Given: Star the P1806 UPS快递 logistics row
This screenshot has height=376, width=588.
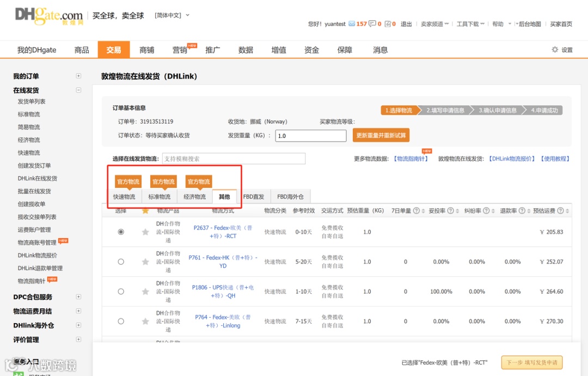Looking at the screenshot, I should [145, 291].
